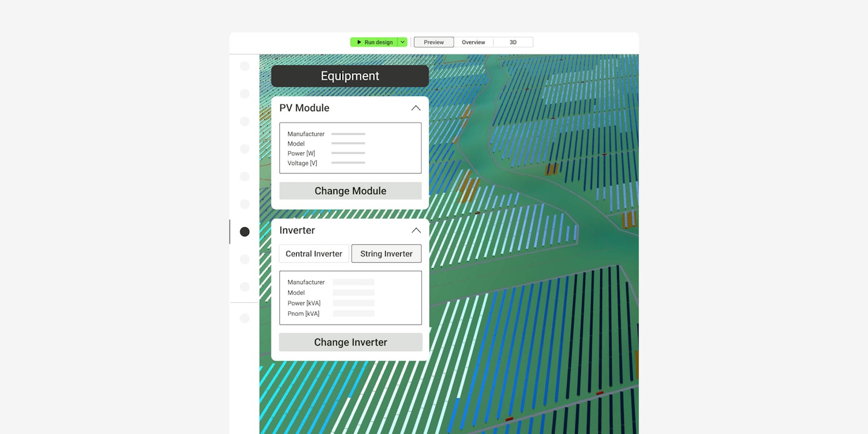Viewport: 868px width, 434px height.
Task: Collapse the Inverter section chevron
Action: (x=416, y=230)
